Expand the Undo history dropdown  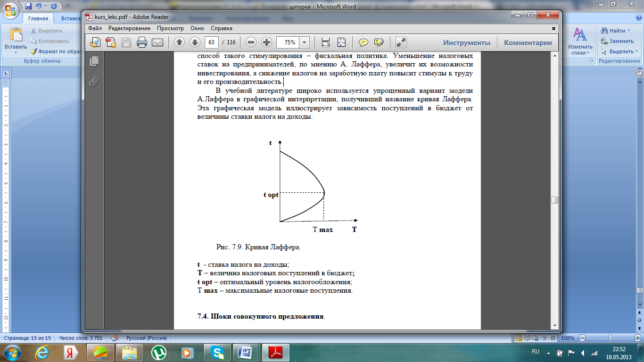coord(45,7)
